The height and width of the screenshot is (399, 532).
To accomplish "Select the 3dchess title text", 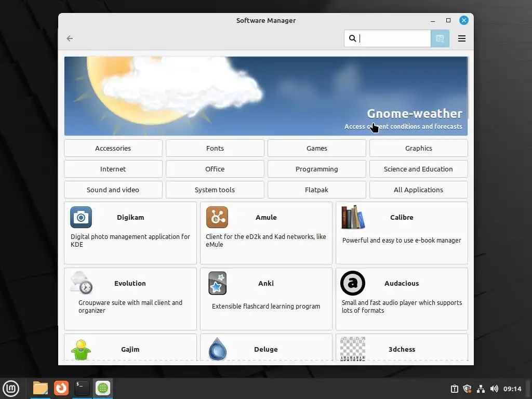I will tap(402, 350).
